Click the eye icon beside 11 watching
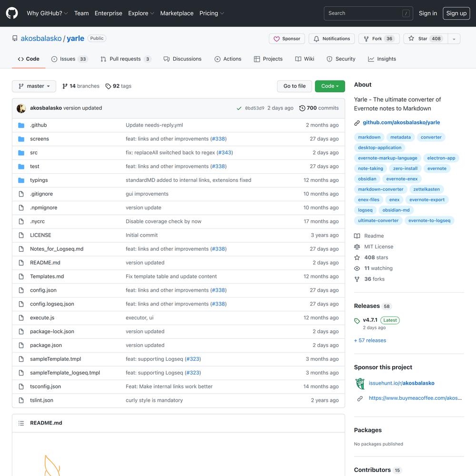Viewport: 476px width, 476px height. click(x=357, y=268)
